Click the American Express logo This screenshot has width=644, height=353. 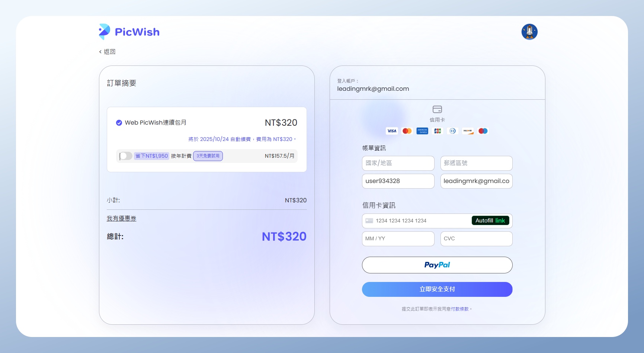422,131
